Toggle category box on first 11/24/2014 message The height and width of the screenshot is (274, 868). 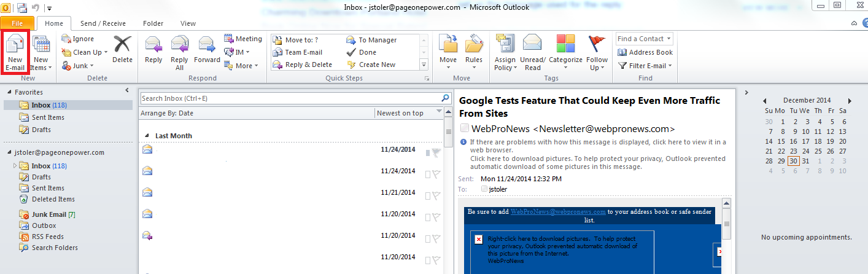pyautogui.click(x=428, y=152)
